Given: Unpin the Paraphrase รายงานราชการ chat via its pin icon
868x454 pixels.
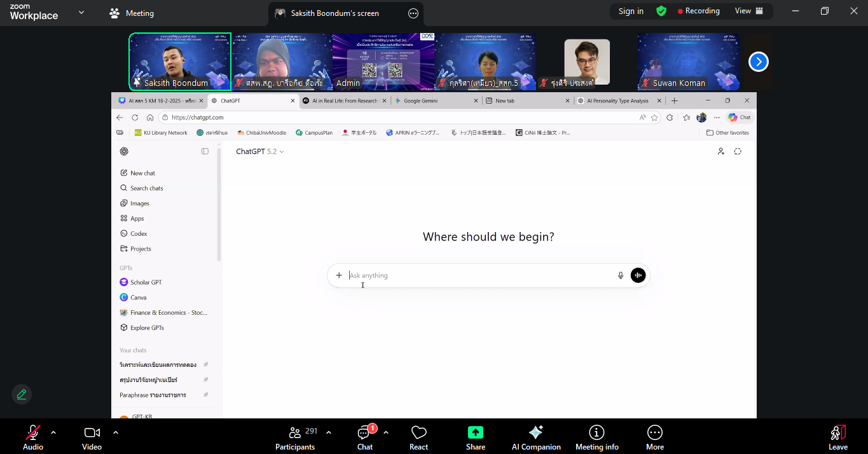Looking at the screenshot, I should [205, 396].
